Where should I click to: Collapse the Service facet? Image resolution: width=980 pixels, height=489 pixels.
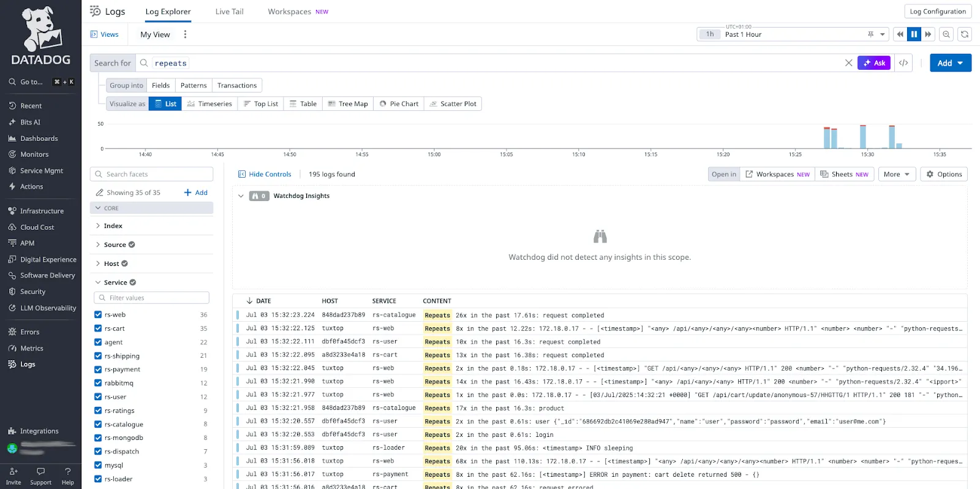tap(98, 282)
